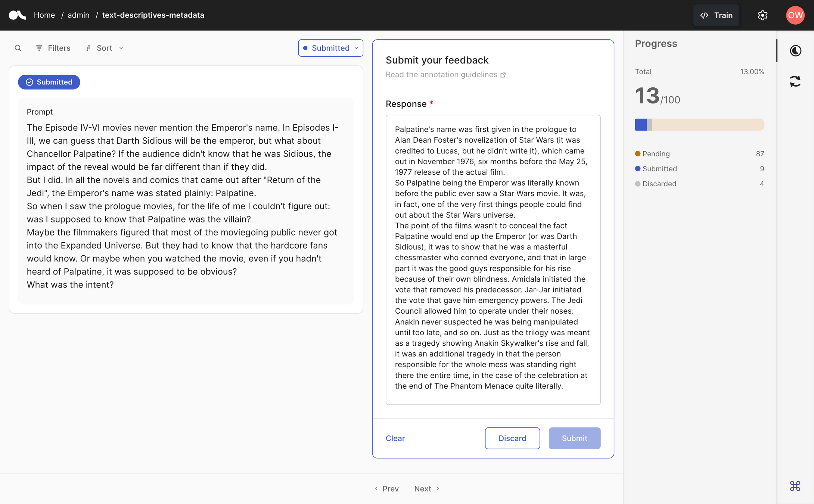Open settings gear icon
The height and width of the screenshot is (504, 814).
[762, 15]
